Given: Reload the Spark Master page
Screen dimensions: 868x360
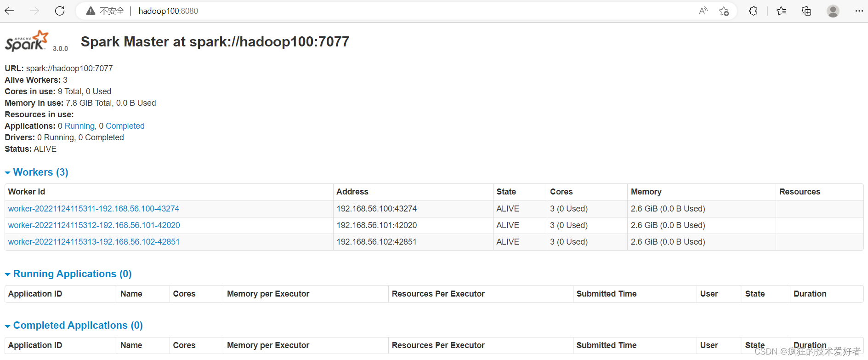Looking at the screenshot, I should coord(60,11).
